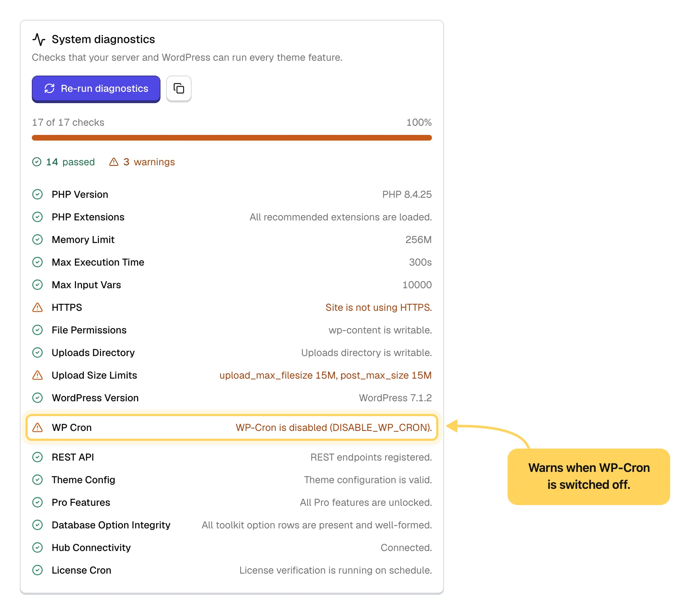Select the 'PHP 8.4.25' value

coord(407,194)
